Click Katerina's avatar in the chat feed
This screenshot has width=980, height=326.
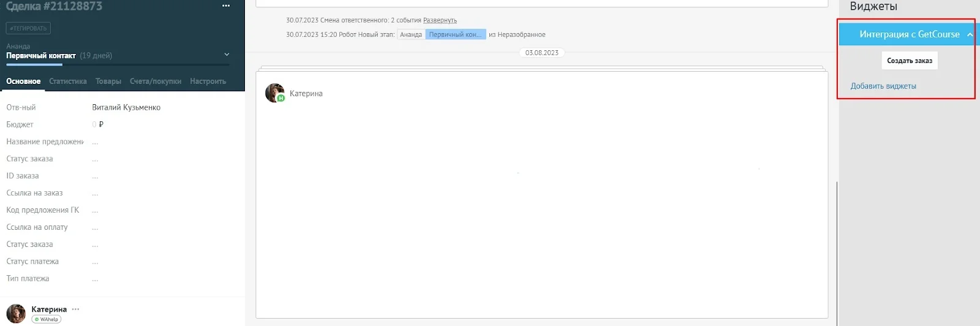274,93
